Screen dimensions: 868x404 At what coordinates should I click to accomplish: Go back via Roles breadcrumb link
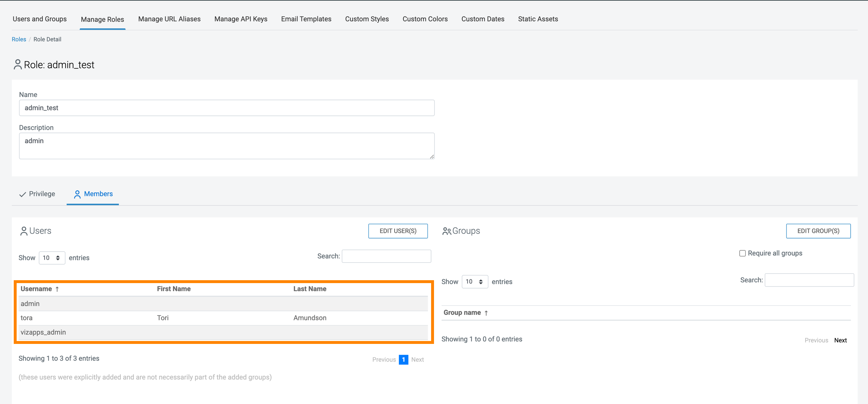coord(19,39)
